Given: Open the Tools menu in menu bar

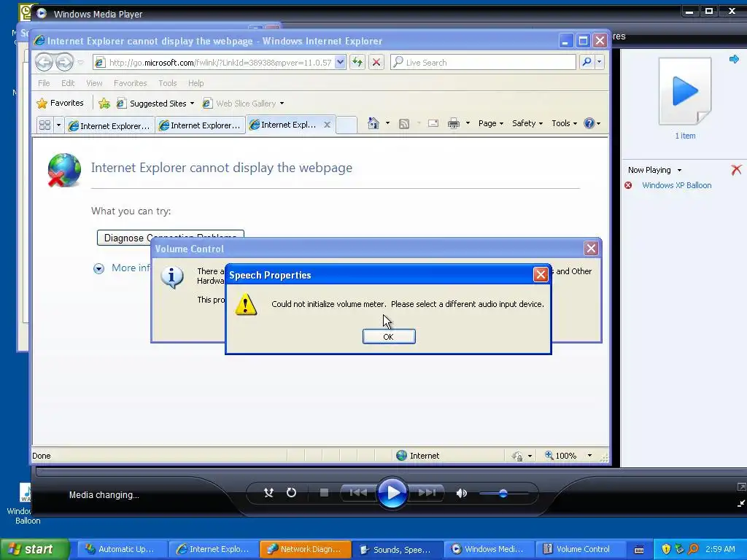Looking at the screenshot, I should pyautogui.click(x=168, y=83).
